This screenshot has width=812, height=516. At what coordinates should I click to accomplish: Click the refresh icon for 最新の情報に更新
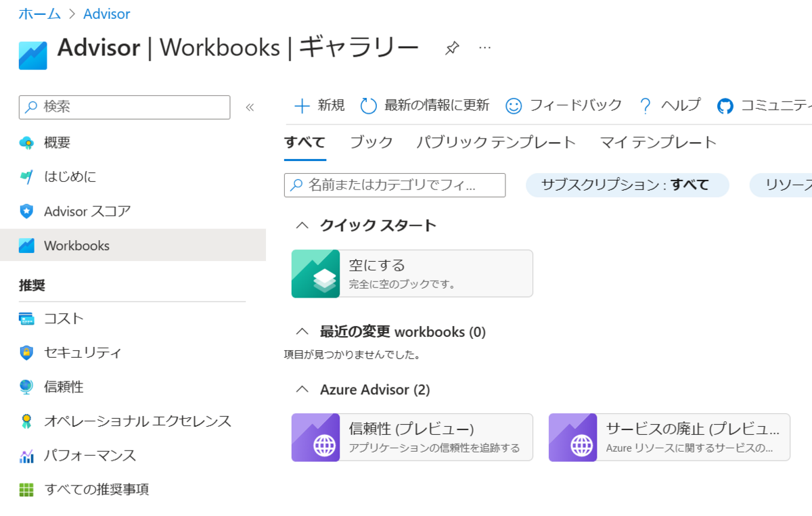pos(368,105)
